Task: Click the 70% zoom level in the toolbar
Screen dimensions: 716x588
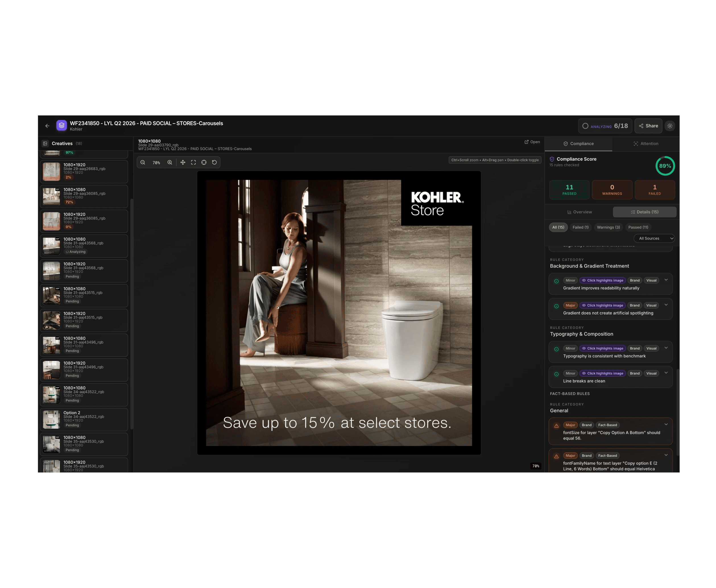Action: tap(156, 163)
